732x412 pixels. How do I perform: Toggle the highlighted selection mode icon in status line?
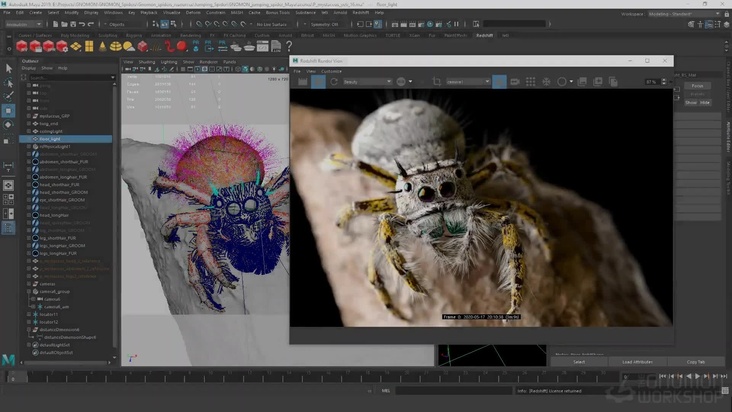point(164,24)
